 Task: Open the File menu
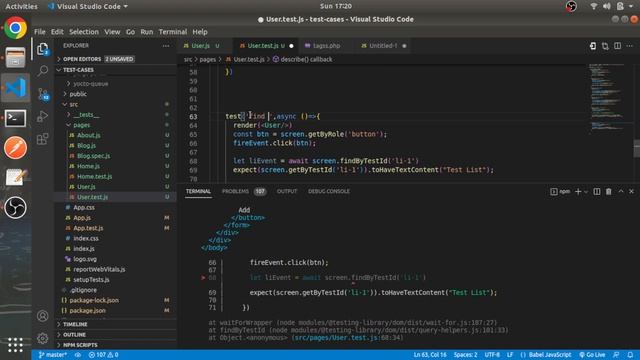tap(40, 32)
